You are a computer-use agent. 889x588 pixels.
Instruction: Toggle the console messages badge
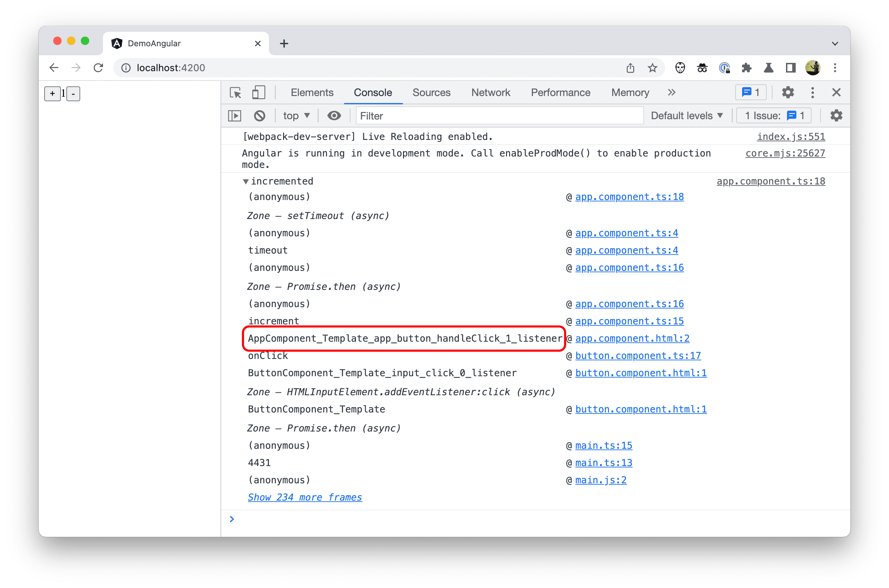[x=749, y=92]
